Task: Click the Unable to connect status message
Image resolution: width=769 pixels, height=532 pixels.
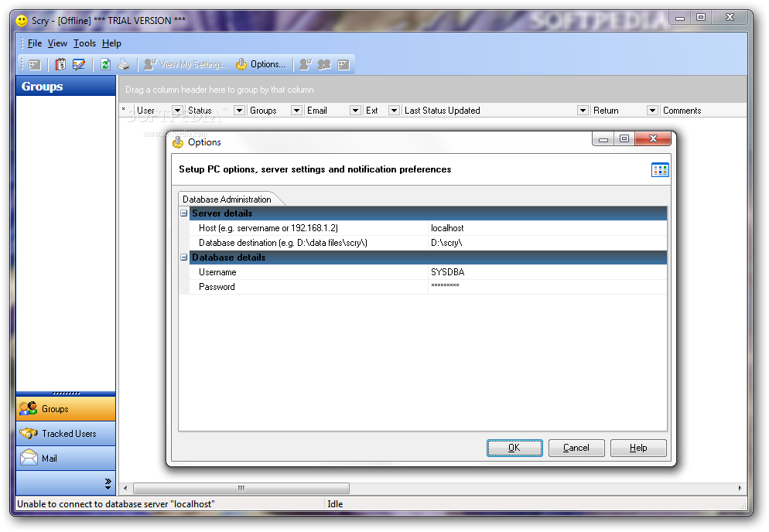Action: pyautogui.click(x=116, y=504)
